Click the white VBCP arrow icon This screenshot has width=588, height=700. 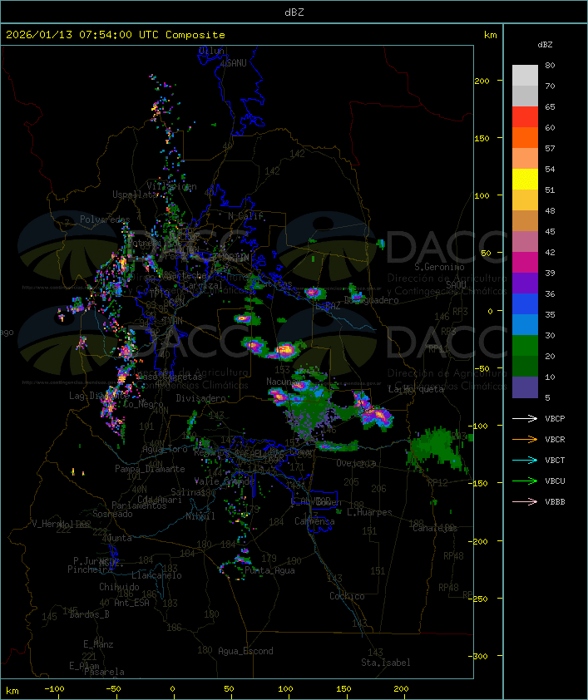525,418
